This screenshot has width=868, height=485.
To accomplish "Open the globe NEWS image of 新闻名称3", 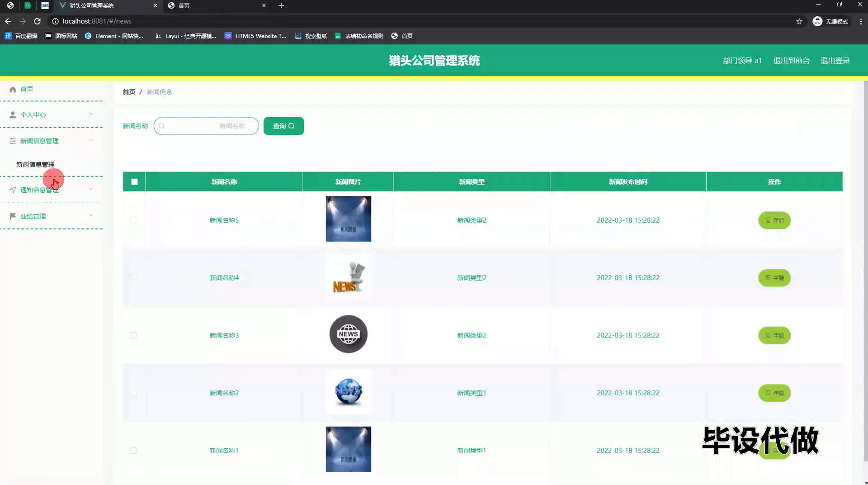I will click(348, 334).
